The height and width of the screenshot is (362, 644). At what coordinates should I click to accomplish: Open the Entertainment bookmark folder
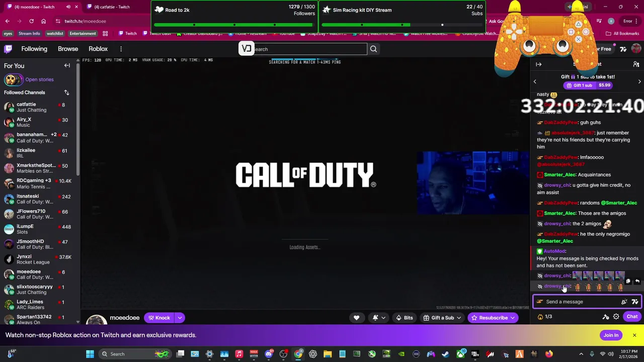click(x=83, y=34)
